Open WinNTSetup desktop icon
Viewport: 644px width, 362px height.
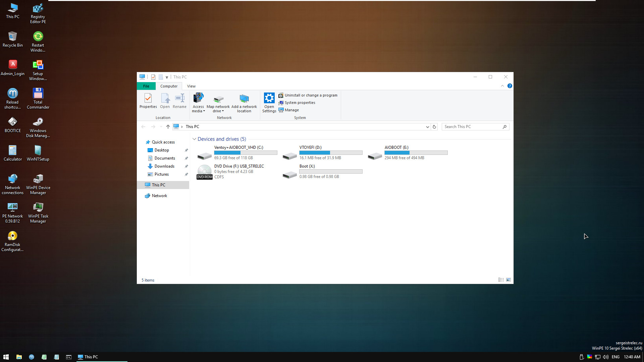pyautogui.click(x=38, y=153)
